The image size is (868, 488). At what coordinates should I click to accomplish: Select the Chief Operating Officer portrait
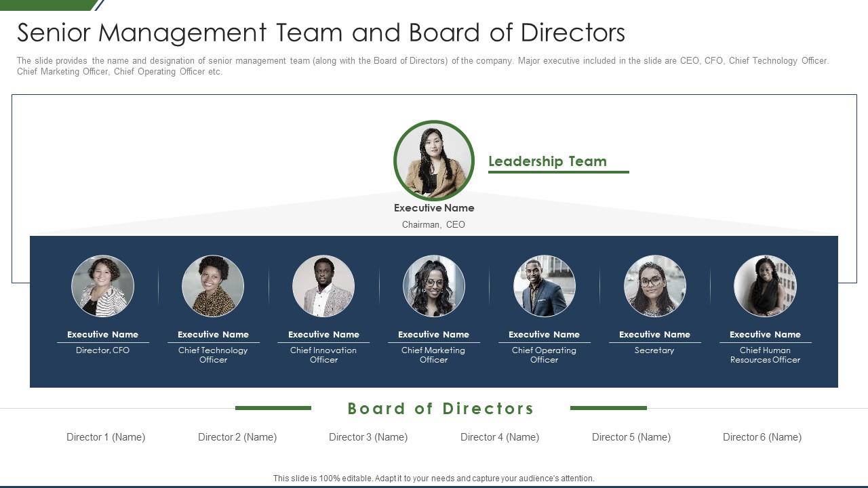545,286
